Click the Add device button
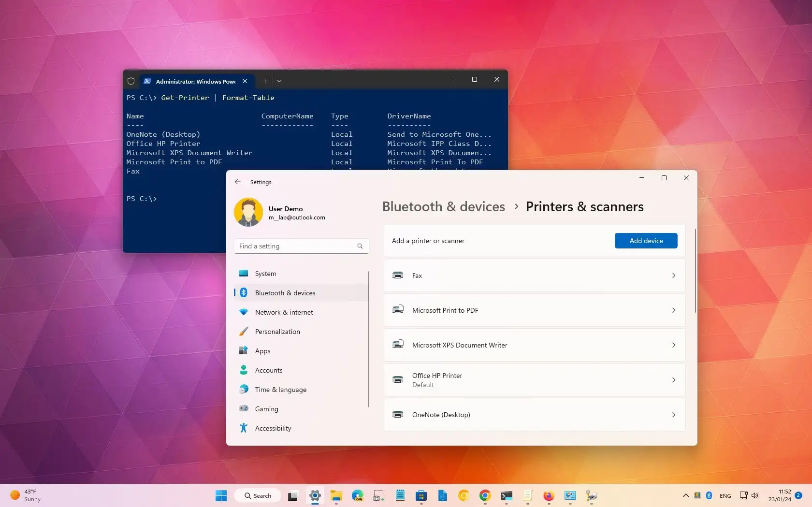This screenshot has height=507, width=812. [646, 241]
